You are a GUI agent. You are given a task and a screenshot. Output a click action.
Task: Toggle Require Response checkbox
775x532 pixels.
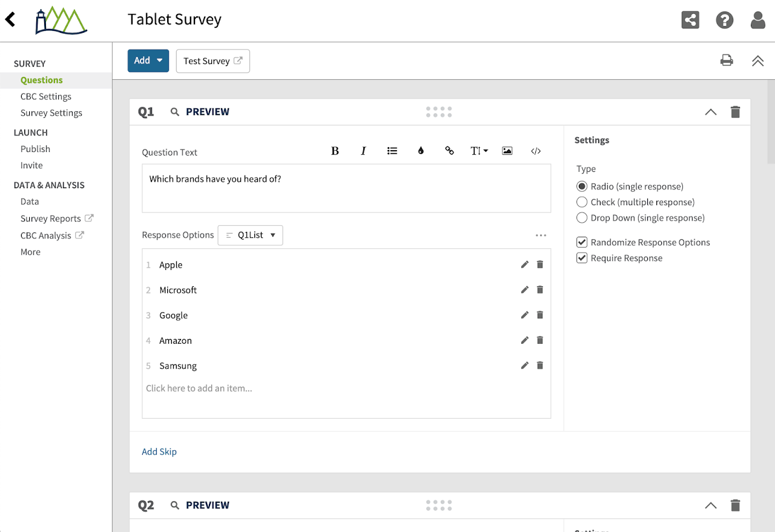tap(582, 258)
